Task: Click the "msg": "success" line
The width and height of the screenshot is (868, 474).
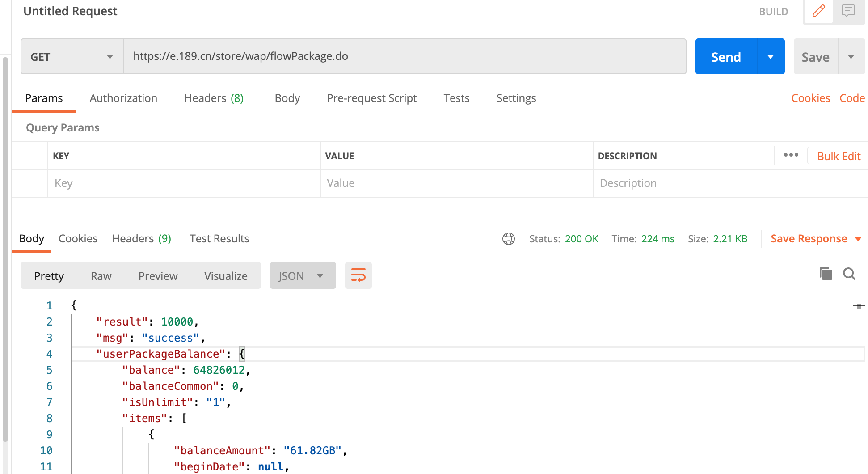Action: coord(151,338)
